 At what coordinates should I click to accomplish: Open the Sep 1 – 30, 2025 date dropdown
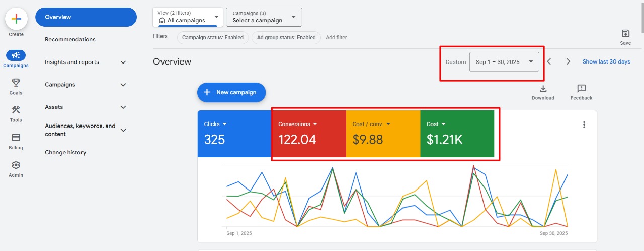[x=504, y=62]
